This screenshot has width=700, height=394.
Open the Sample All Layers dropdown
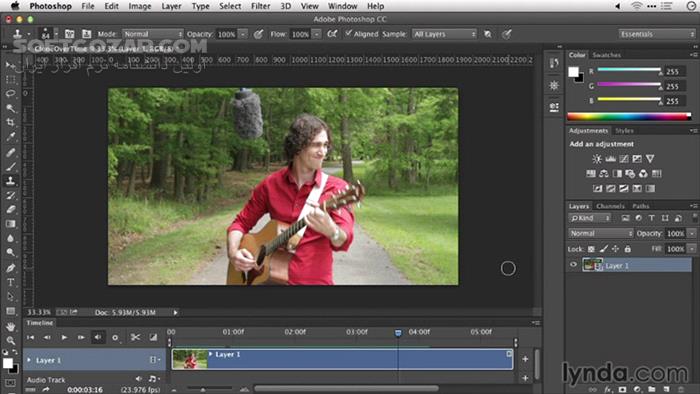tap(444, 34)
